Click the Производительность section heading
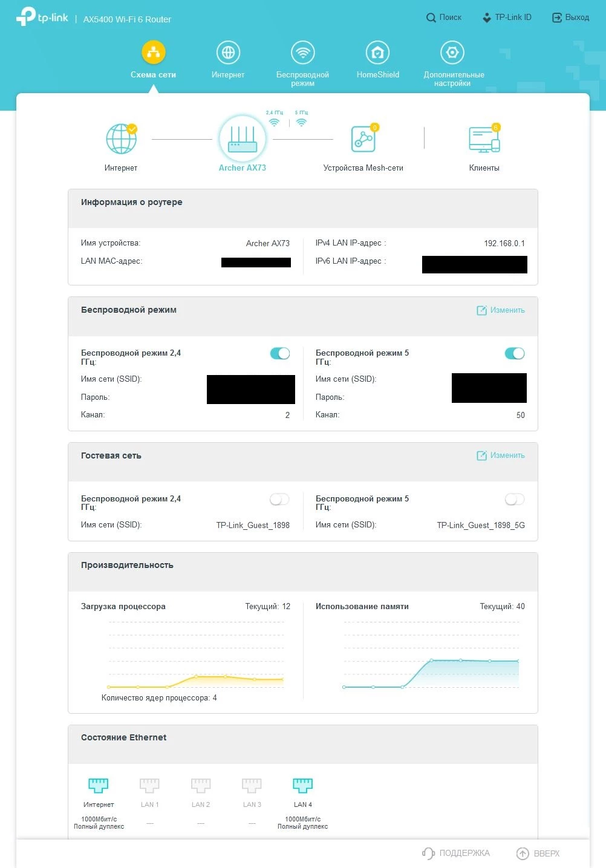 (127, 565)
